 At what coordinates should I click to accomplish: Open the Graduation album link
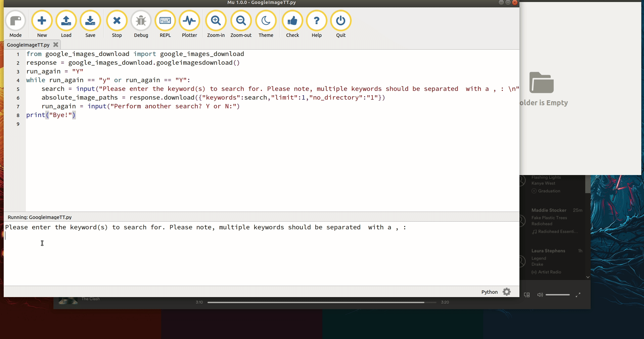click(549, 191)
